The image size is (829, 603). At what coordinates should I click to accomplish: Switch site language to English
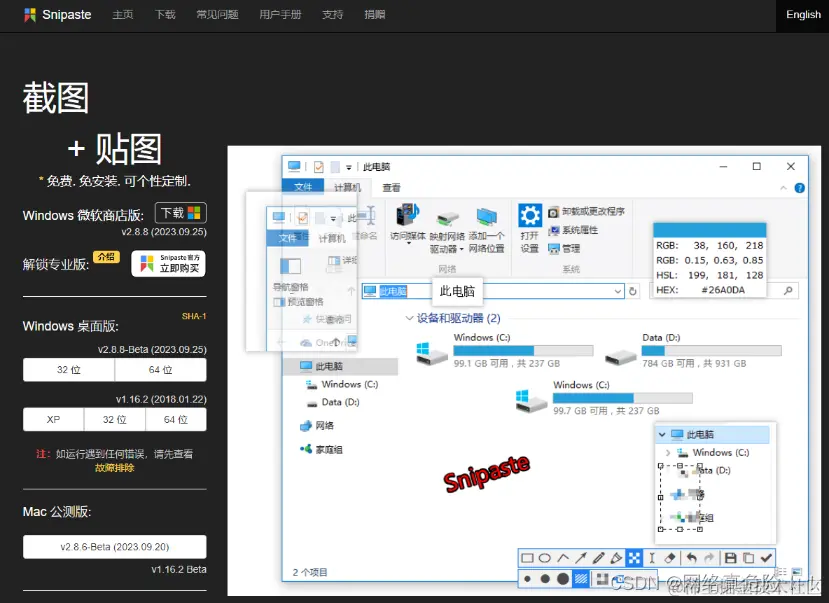click(x=803, y=15)
